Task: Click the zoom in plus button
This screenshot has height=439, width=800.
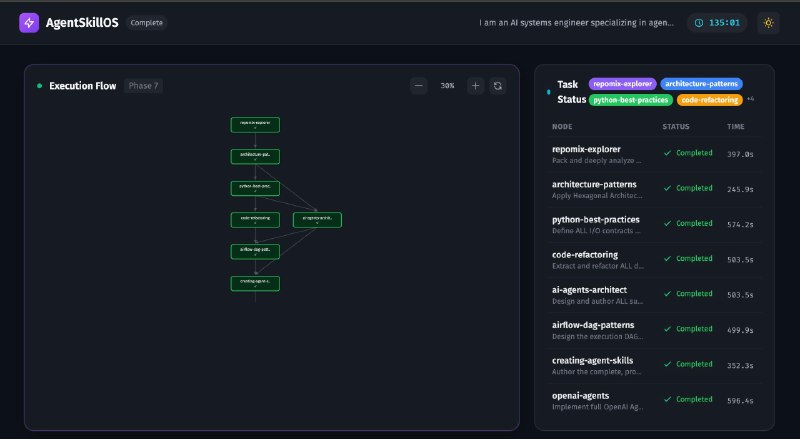Action: click(x=475, y=86)
